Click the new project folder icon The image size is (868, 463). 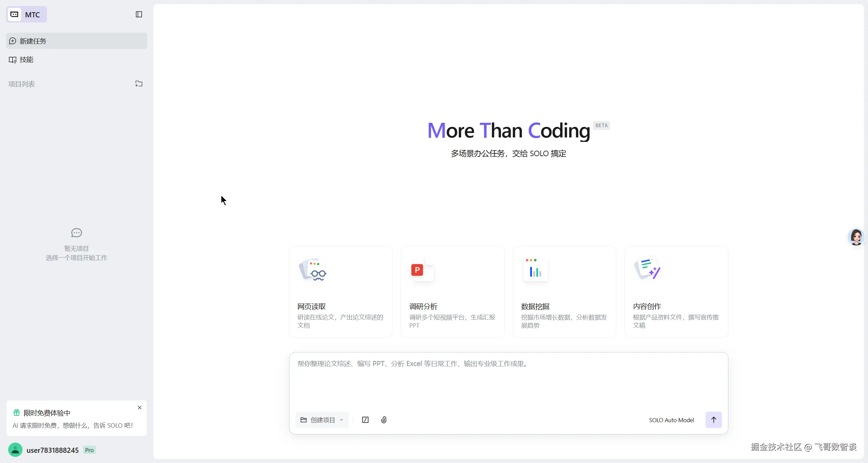tap(139, 84)
